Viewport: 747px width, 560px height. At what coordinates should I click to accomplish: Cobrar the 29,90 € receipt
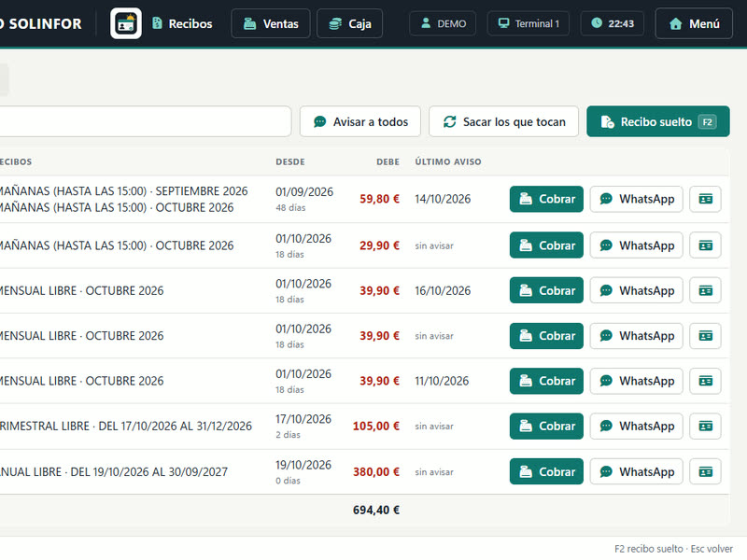(546, 245)
